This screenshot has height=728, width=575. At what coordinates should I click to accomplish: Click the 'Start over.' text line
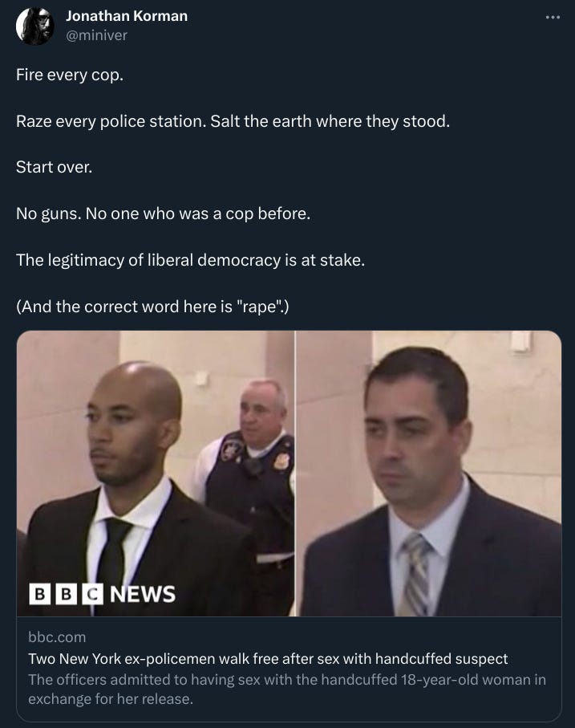55,167
